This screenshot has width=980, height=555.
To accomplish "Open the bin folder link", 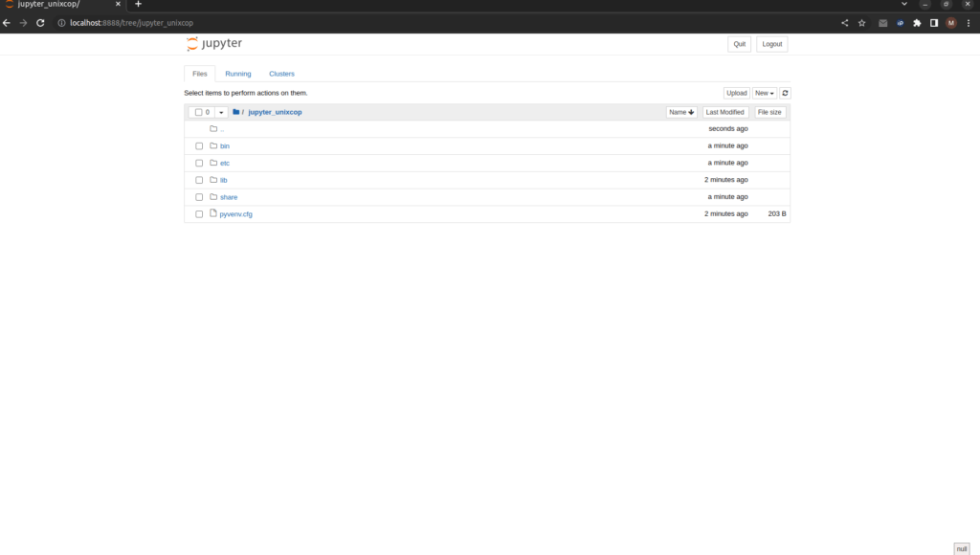I will pos(224,146).
